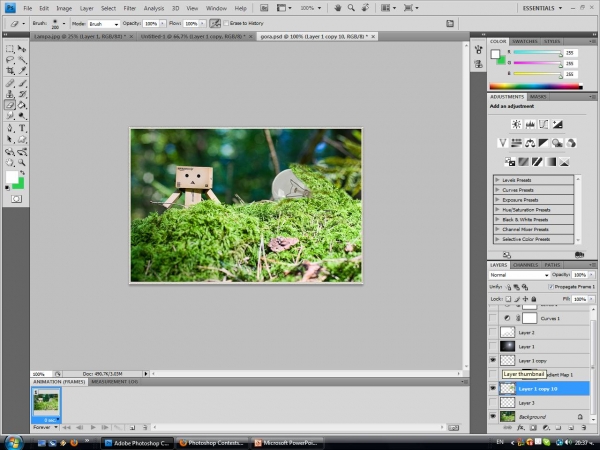This screenshot has height=450, width=600.
Task: Select the Clone Stamp tool
Action: point(10,94)
